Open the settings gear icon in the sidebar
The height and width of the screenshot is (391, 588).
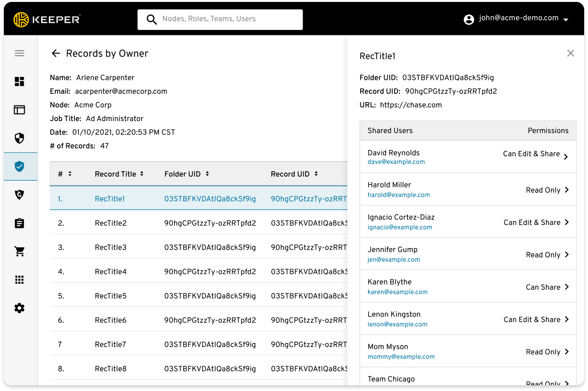click(19, 308)
